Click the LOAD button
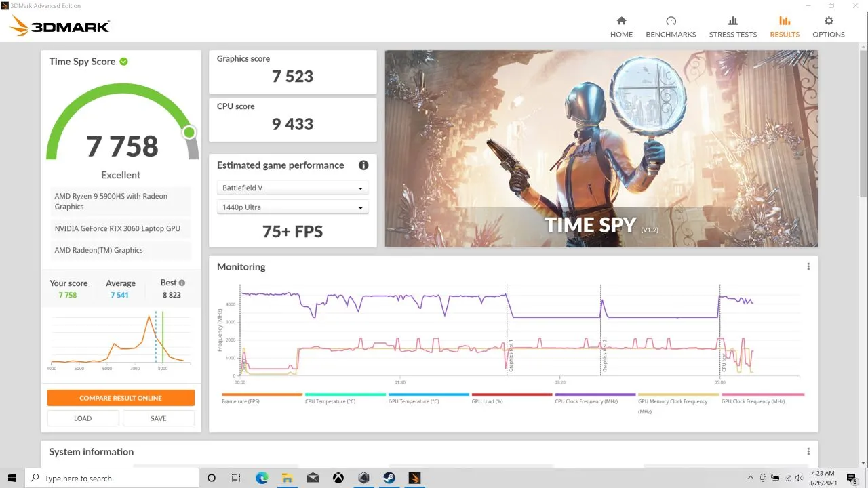The height and width of the screenshot is (488, 868). (x=83, y=418)
